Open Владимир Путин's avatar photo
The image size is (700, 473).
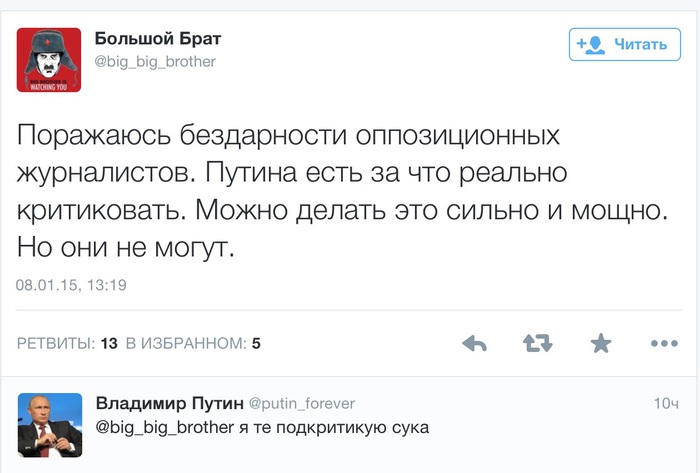[x=50, y=425]
